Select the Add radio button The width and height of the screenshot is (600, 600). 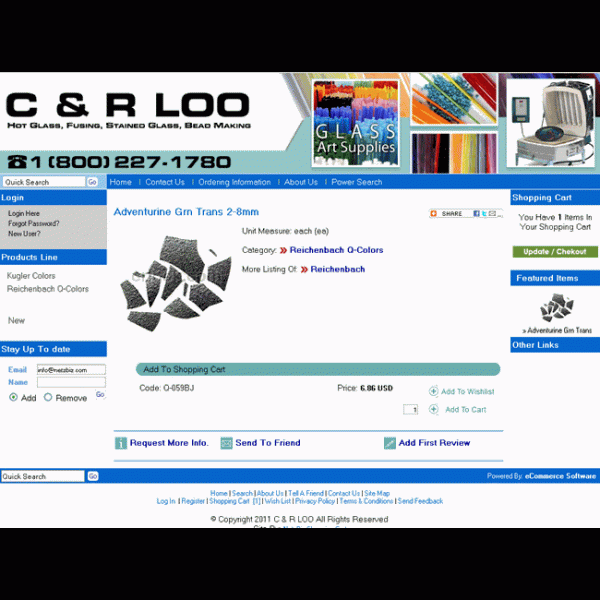coord(13,397)
